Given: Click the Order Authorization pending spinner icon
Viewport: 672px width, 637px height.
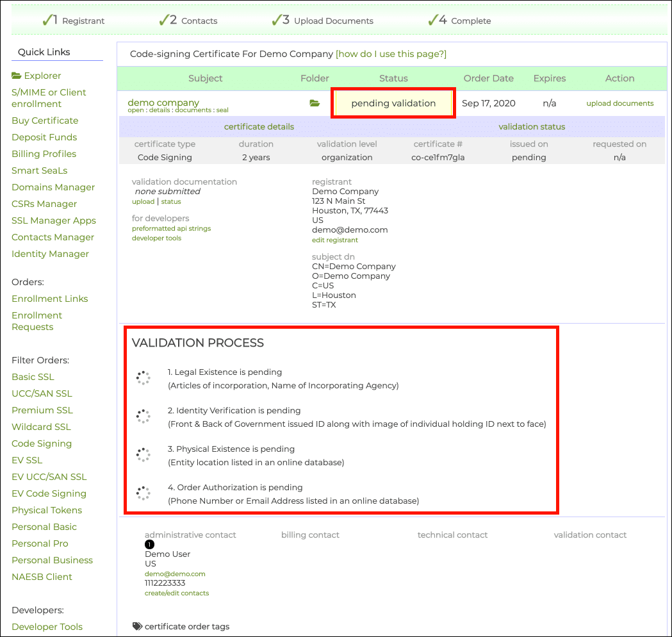Looking at the screenshot, I should (x=143, y=493).
